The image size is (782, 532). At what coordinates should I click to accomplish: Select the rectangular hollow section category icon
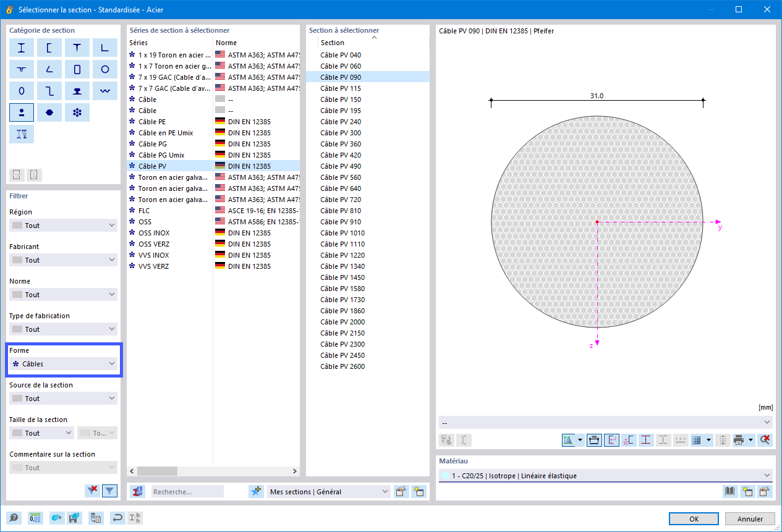(x=77, y=69)
